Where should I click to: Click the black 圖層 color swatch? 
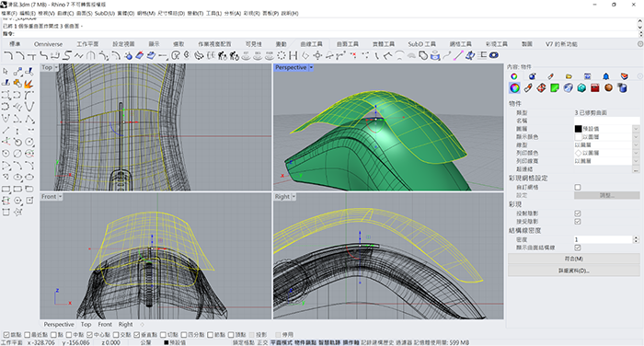(579, 129)
